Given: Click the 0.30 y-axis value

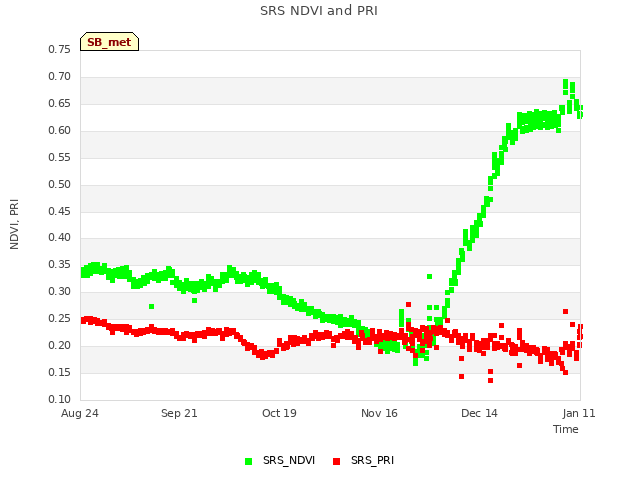Looking at the screenshot, I should point(60,291).
